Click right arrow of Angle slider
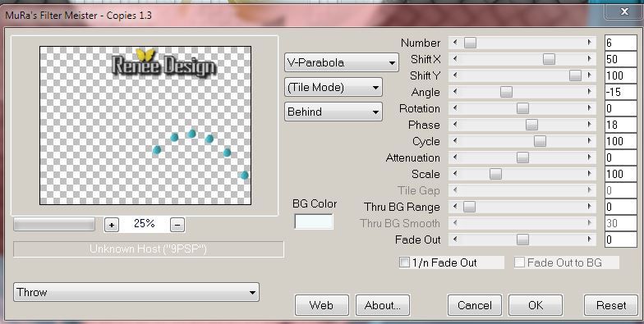 tap(590, 92)
